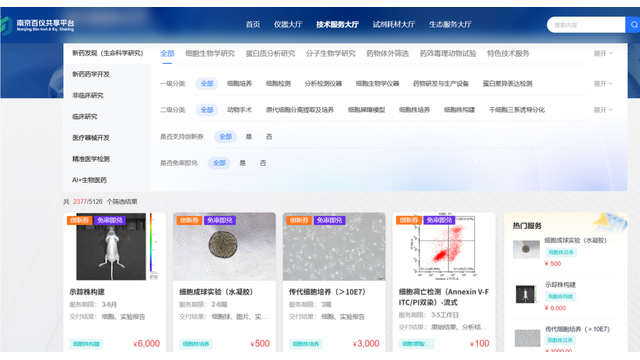Select 全部 for 是否支持创新券
The image size is (640, 360).
point(225,137)
